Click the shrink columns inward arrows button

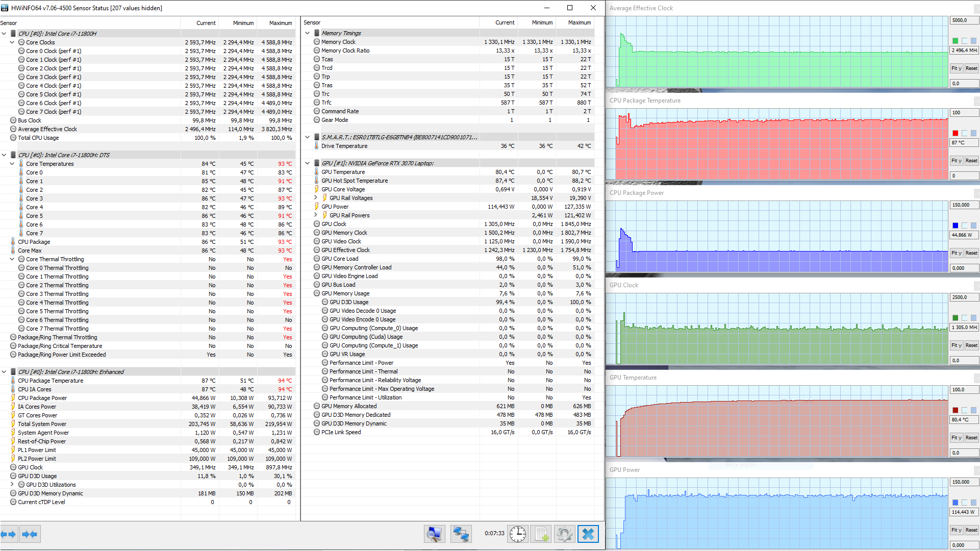[x=30, y=534]
